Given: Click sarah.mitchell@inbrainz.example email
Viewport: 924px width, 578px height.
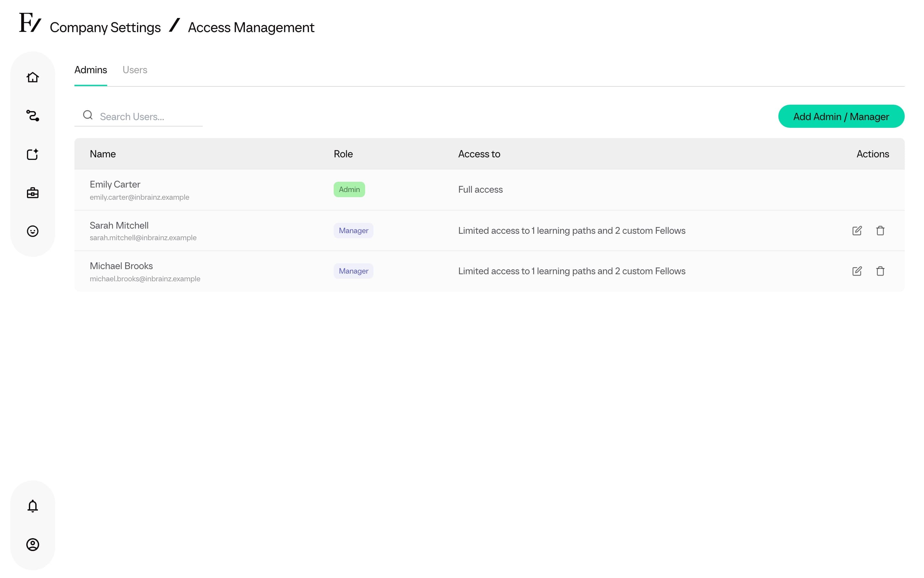Looking at the screenshot, I should 143,238.
